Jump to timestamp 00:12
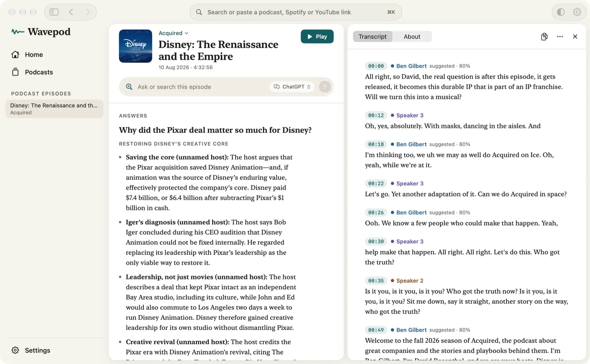This screenshot has width=590, height=364. [376, 115]
